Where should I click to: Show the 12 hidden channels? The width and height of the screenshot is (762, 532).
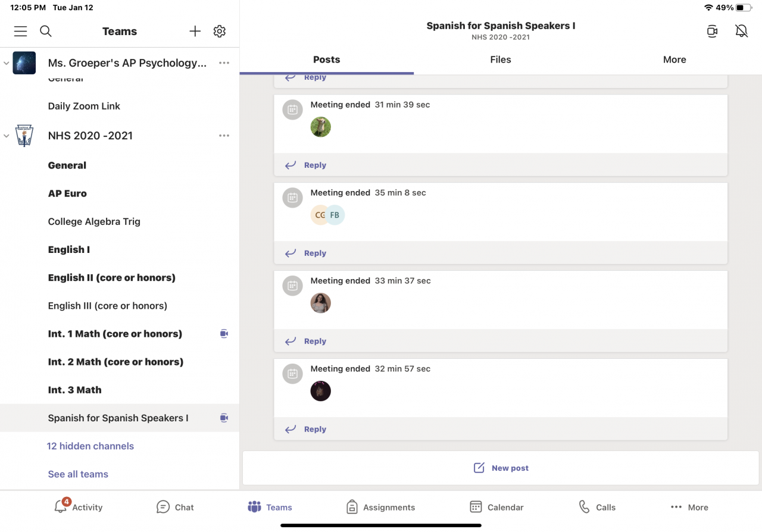(x=90, y=446)
